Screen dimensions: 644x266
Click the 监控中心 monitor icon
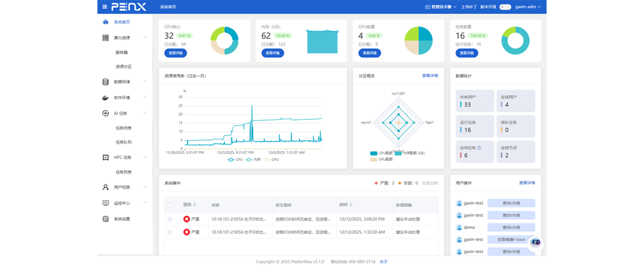click(105, 203)
